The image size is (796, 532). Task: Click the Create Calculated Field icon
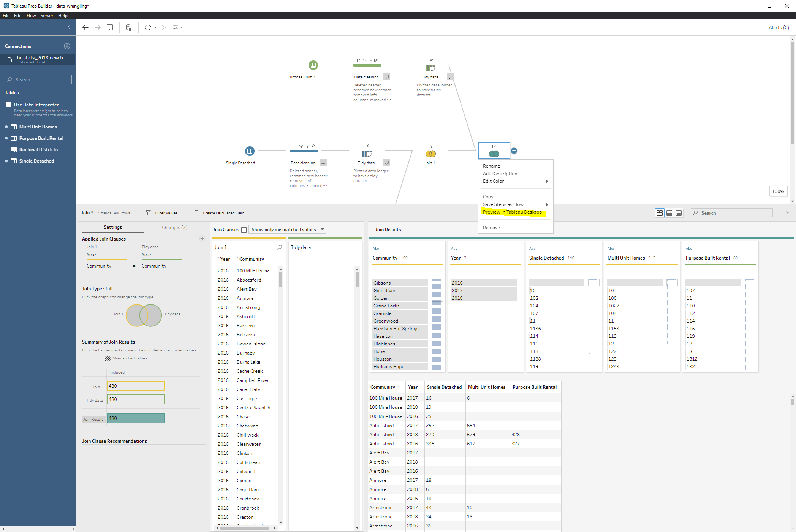tap(197, 213)
